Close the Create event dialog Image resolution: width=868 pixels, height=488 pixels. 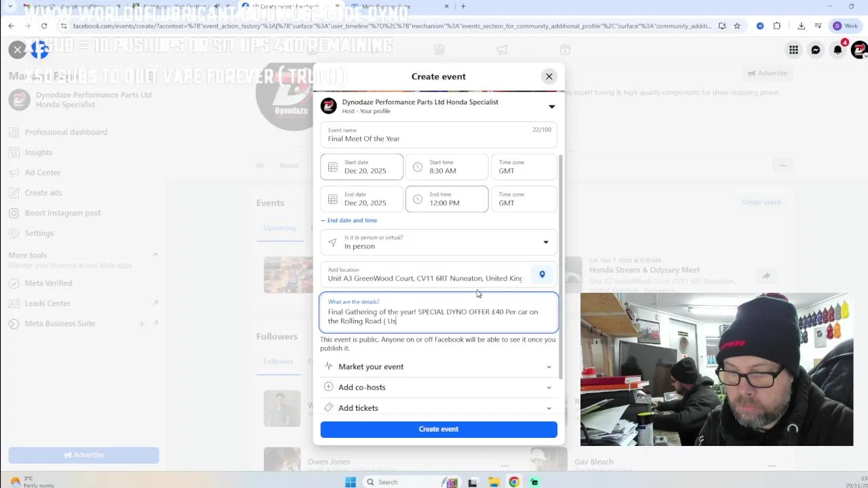point(549,77)
